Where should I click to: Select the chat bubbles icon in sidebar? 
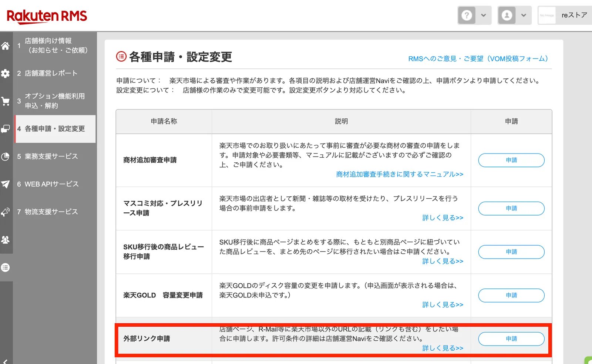[x=5, y=129]
